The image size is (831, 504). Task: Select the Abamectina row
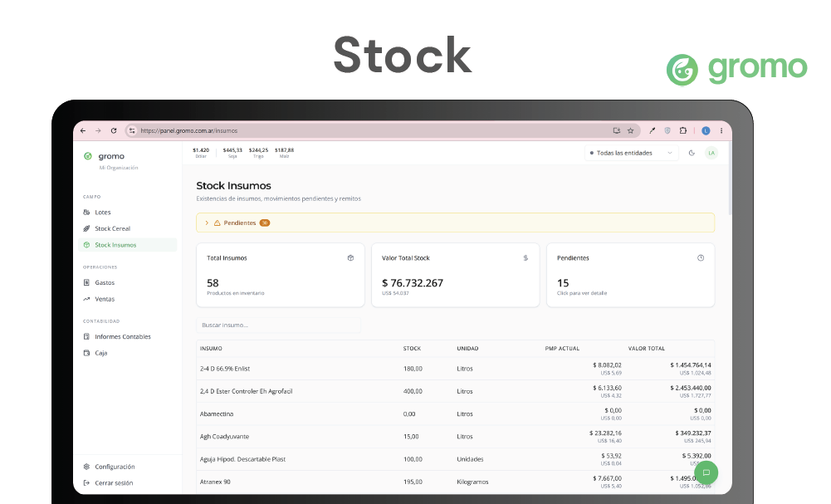pyautogui.click(x=455, y=413)
